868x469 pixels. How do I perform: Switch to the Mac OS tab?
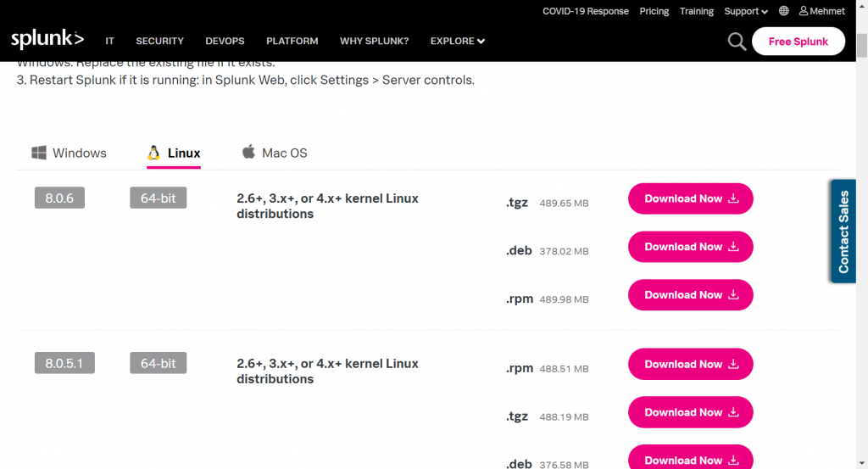[275, 153]
